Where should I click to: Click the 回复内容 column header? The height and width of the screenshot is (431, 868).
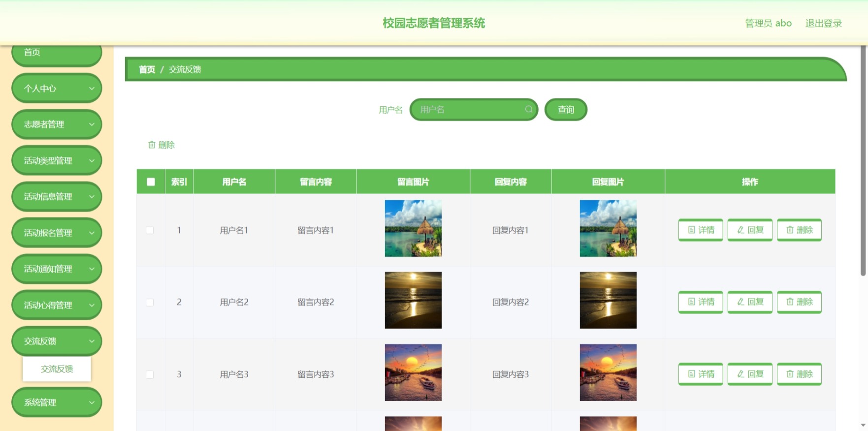[x=511, y=182]
